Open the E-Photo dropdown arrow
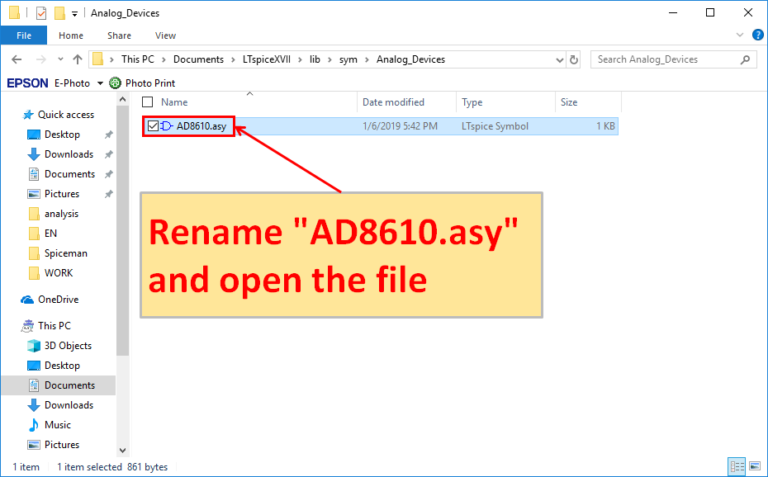The image size is (768, 477). tap(97, 82)
